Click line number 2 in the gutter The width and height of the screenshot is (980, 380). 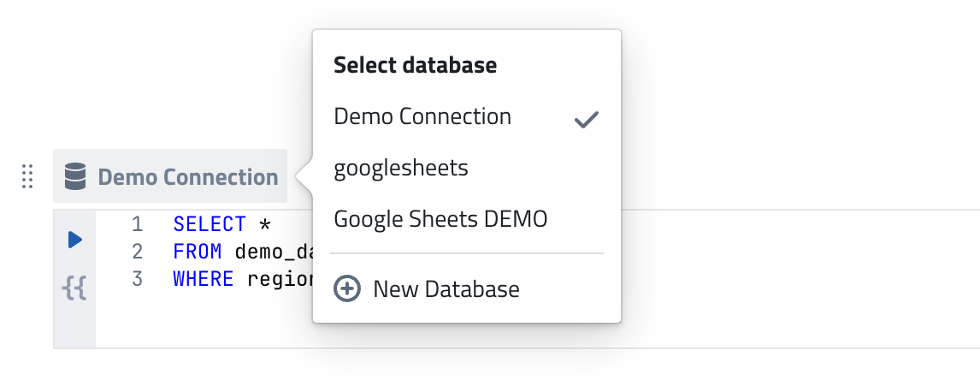tap(138, 252)
